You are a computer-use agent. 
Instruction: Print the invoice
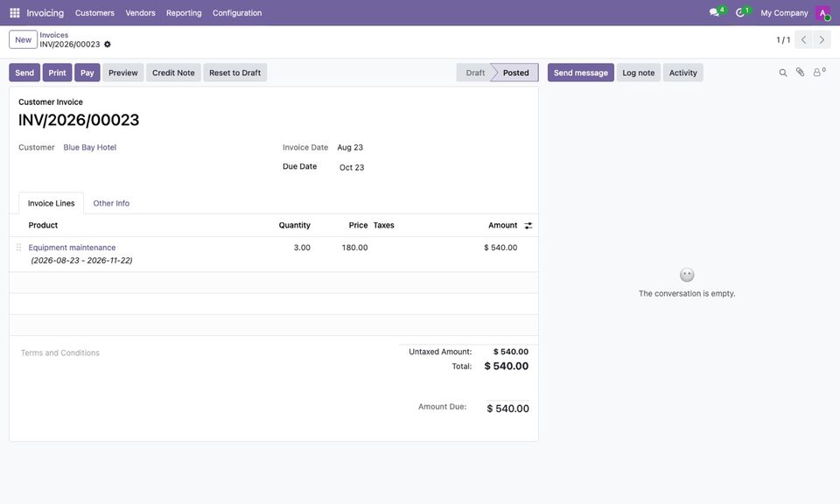tap(58, 73)
